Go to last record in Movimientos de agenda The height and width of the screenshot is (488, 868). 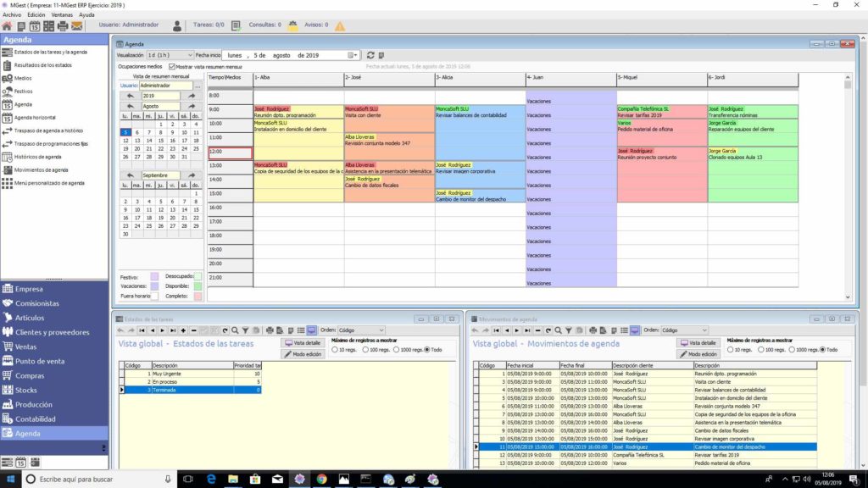click(x=527, y=330)
